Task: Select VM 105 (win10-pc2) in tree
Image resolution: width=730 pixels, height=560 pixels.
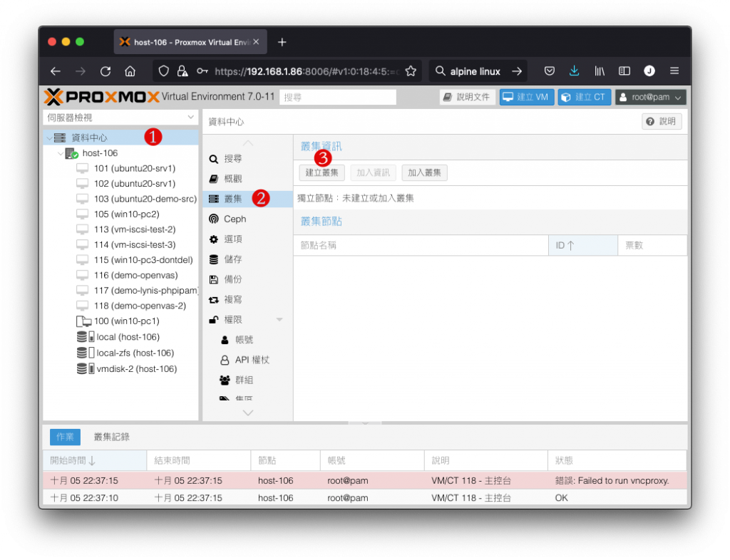Action: [x=121, y=214]
